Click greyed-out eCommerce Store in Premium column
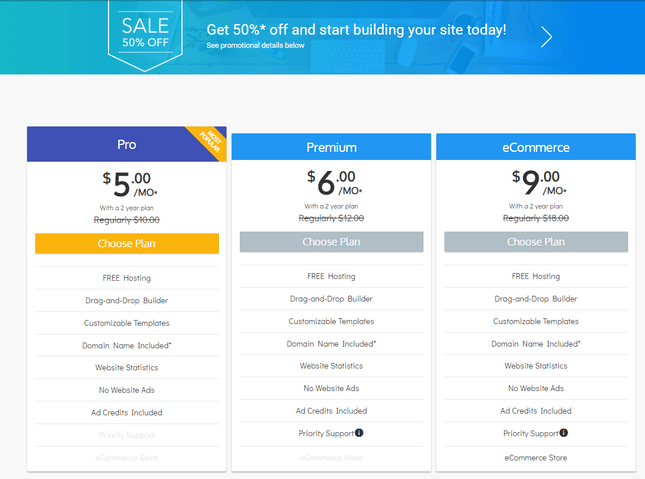This screenshot has width=645, height=479. [332, 458]
